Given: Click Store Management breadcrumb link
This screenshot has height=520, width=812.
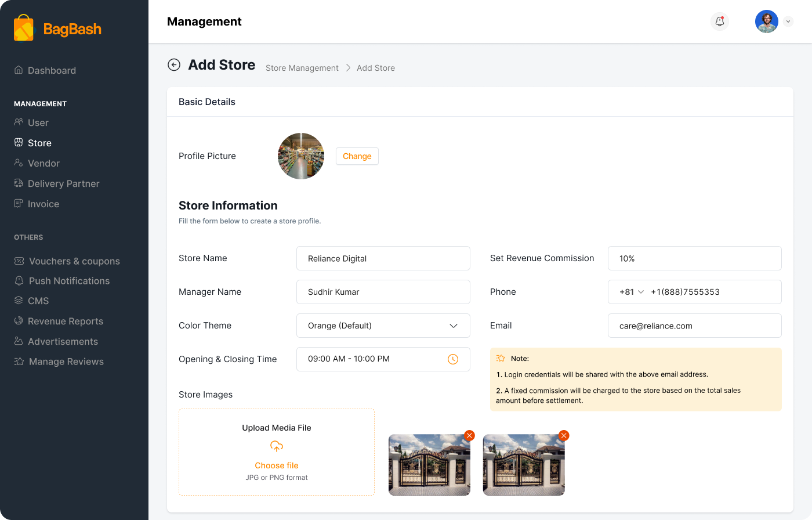Looking at the screenshot, I should pos(302,68).
